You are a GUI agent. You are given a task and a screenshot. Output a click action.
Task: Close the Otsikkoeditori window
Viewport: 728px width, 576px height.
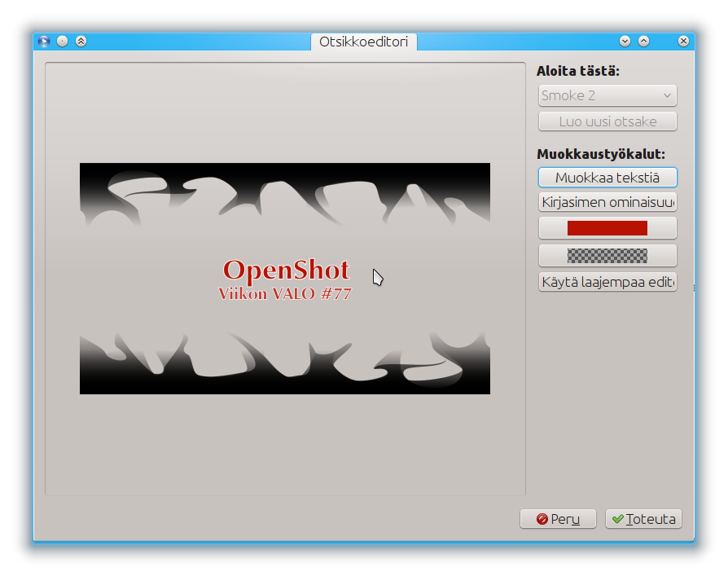[683, 42]
